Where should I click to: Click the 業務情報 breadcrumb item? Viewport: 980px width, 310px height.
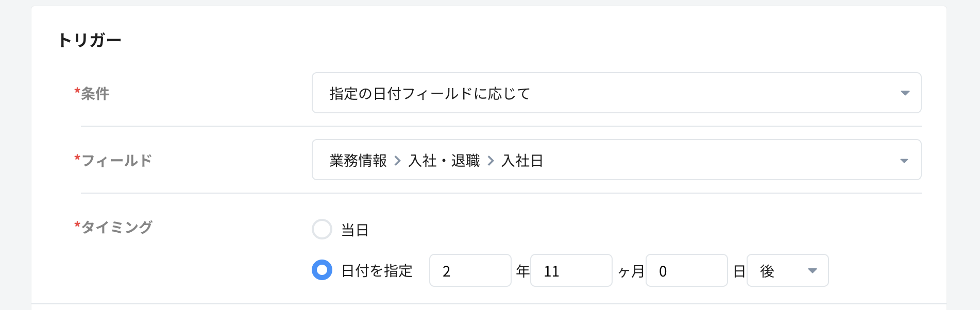pyautogui.click(x=358, y=160)
